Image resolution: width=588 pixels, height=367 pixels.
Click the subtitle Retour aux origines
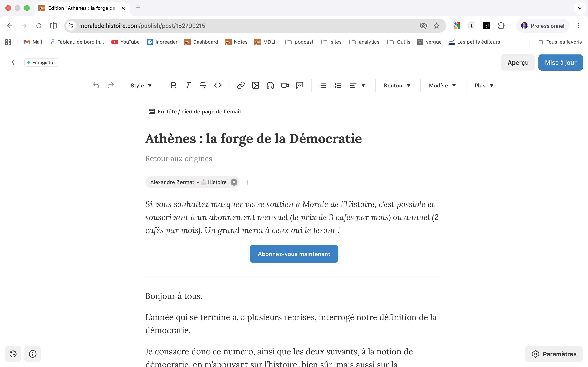click(x=179, y=159)
